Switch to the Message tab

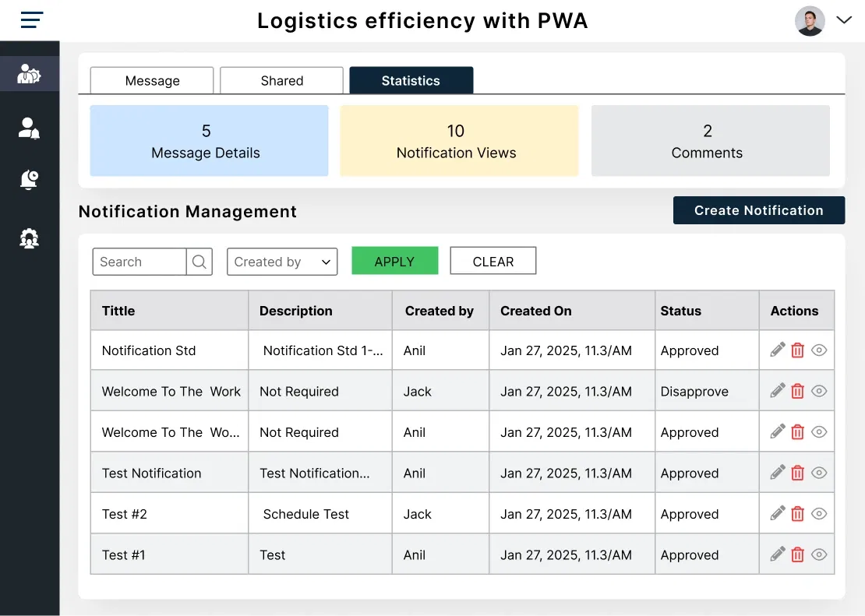tap(151, 80)
